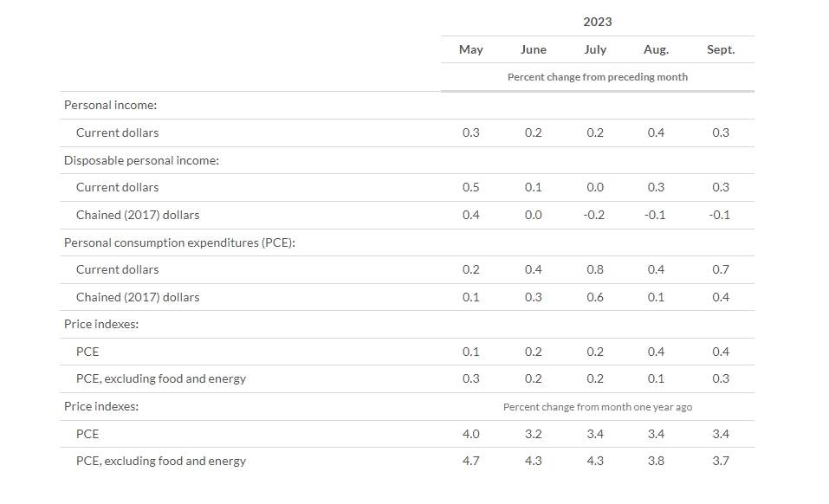Select the Personal income row label

(x=110, y=105)
